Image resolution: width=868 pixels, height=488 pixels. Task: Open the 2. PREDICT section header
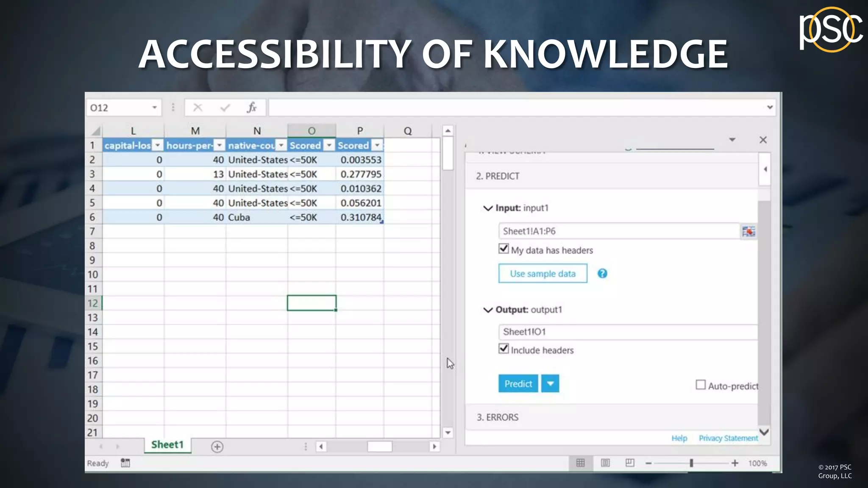(x=612, y=176)
